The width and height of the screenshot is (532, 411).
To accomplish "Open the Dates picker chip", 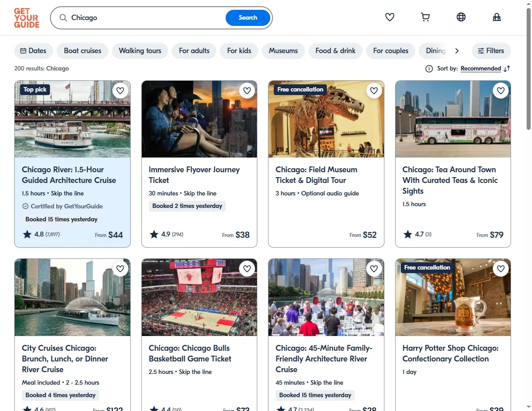I will coord(33,50).
